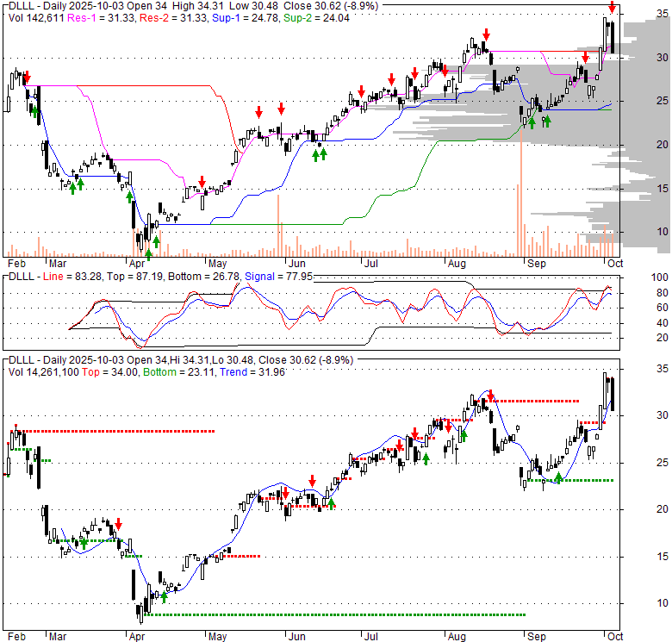This screenshot has height=642, width=672.
Task: Click the Aug label on top chart's time axis
Action: [x=457, y=264]
